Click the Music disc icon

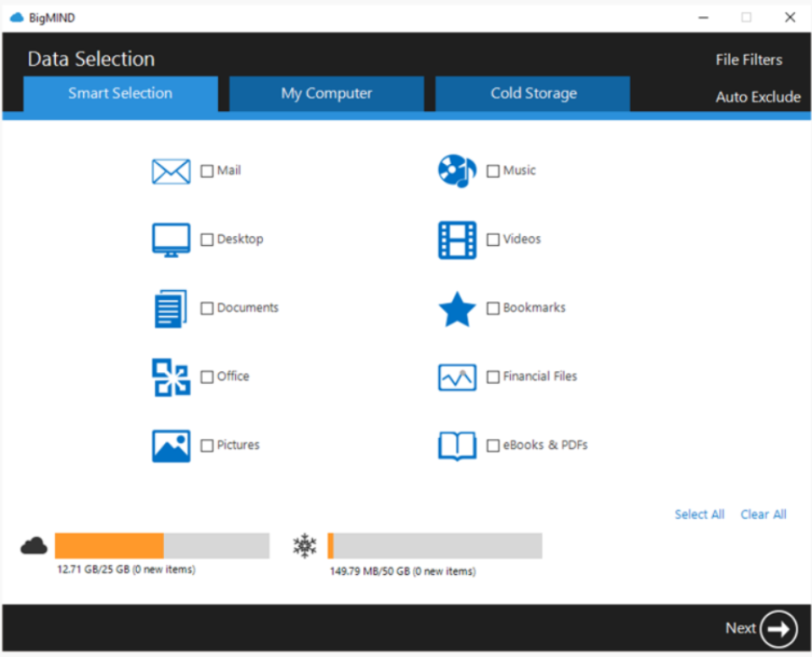click(457, 170)
